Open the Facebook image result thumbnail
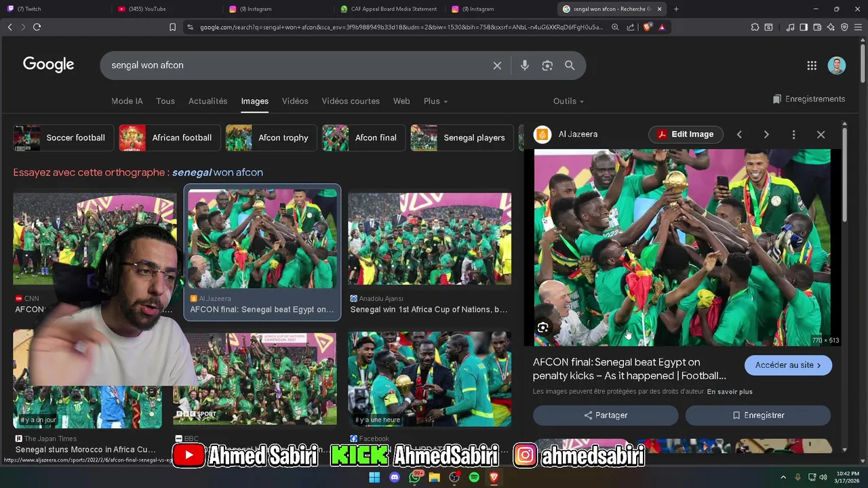868x488 pixels. pyautogui.click(x=430, y=379)
